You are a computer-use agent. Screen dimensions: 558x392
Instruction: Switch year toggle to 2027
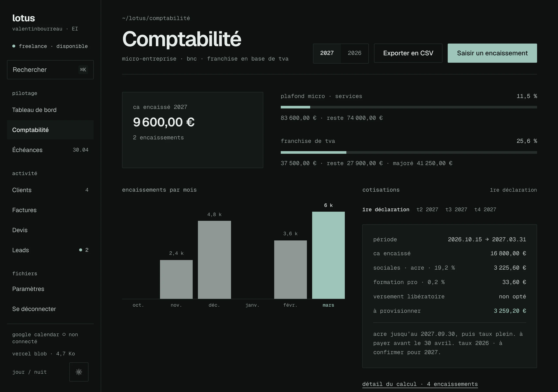327,53
